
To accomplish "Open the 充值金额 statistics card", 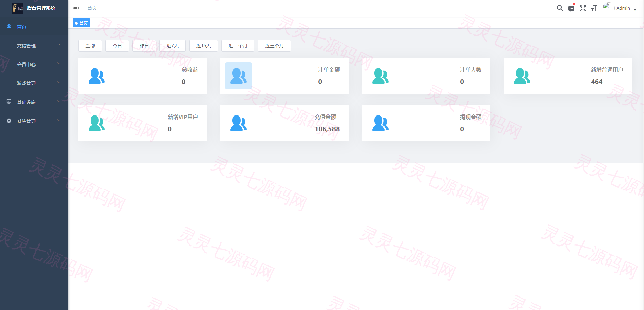I will tap(284, 123).
